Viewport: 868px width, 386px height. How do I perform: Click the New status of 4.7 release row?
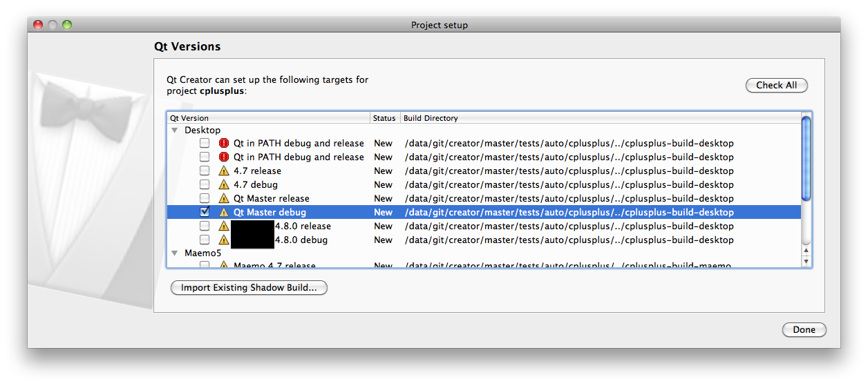384,171
